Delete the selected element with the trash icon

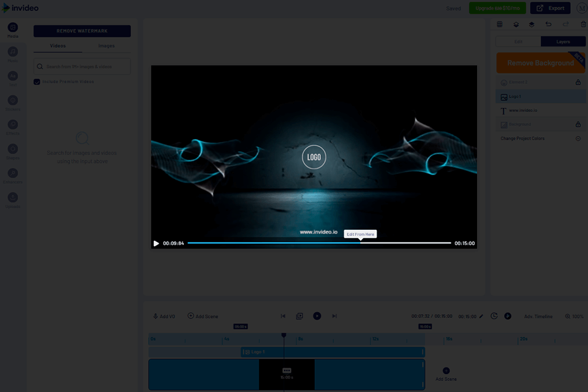[582, 24]
